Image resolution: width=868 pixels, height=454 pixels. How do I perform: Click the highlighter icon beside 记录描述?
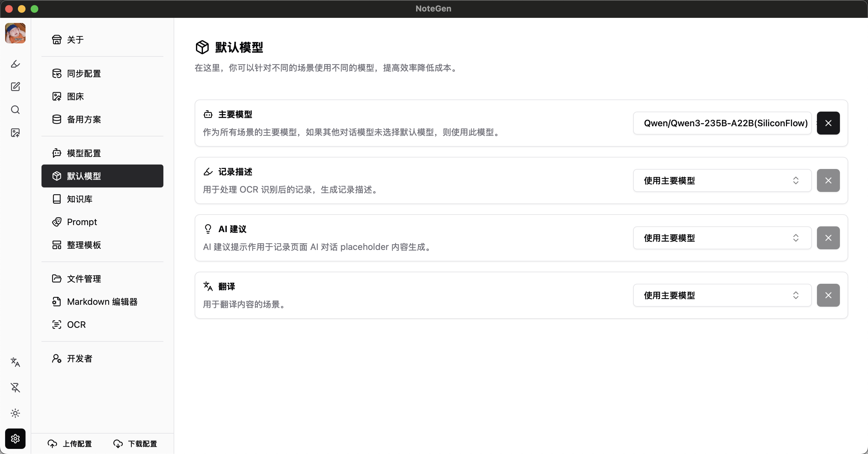pos(208,172)
